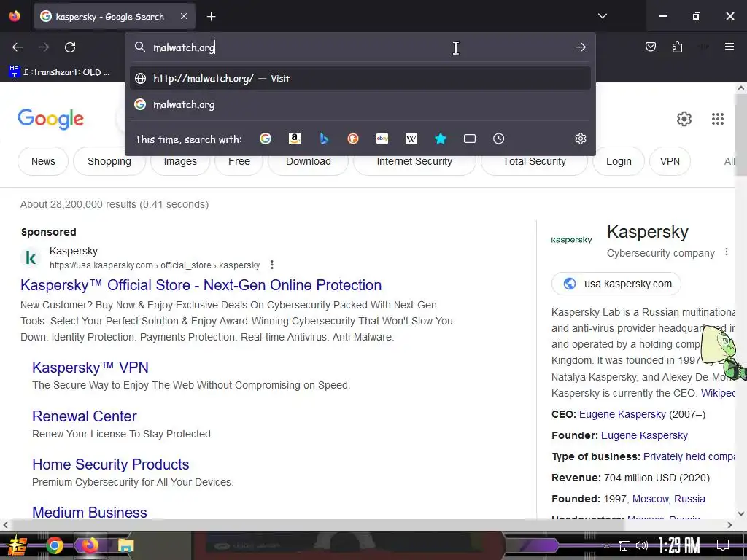Open the Home Security Products sitelink
This screenshot has width=747, height=560.
(111, 464)
